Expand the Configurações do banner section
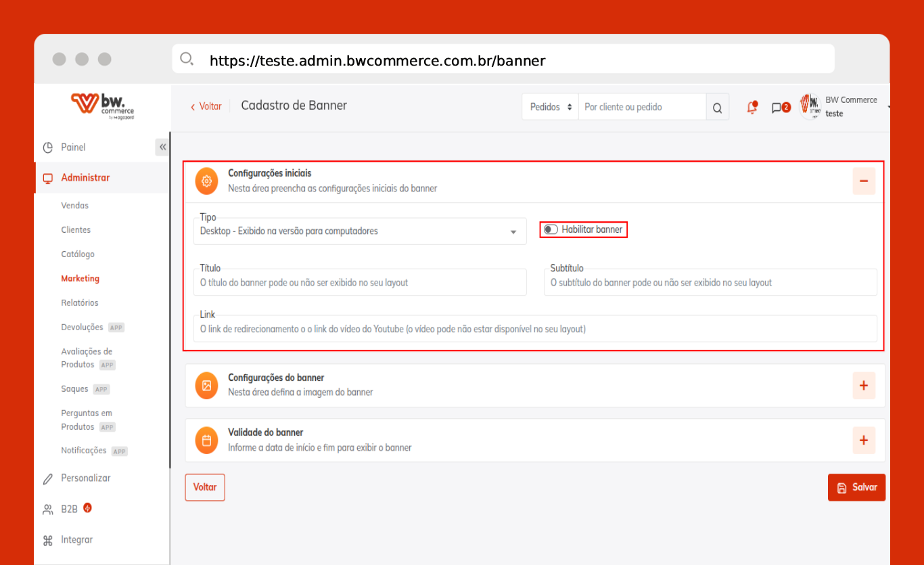Screen dimensions: 924x565 [863, 386]
